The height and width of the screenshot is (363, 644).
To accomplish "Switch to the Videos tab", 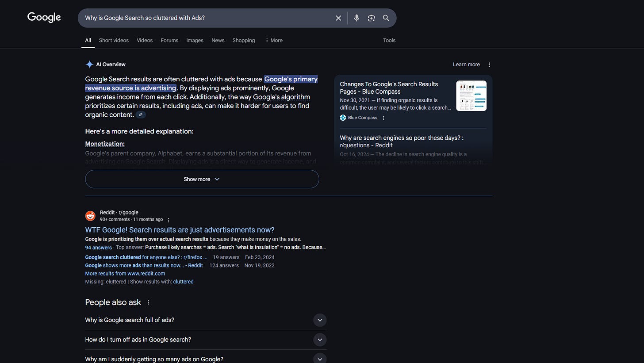I will tap(145, 40).
